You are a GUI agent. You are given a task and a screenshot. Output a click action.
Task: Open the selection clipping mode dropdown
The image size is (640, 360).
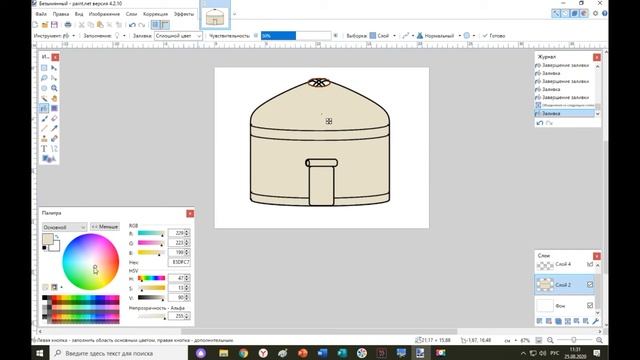click(x=469, y=36)
